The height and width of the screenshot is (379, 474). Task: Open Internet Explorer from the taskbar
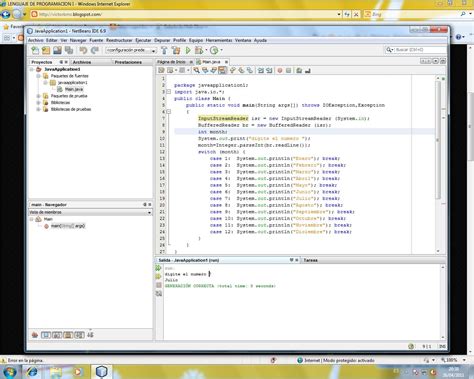[x=32, y=372]
